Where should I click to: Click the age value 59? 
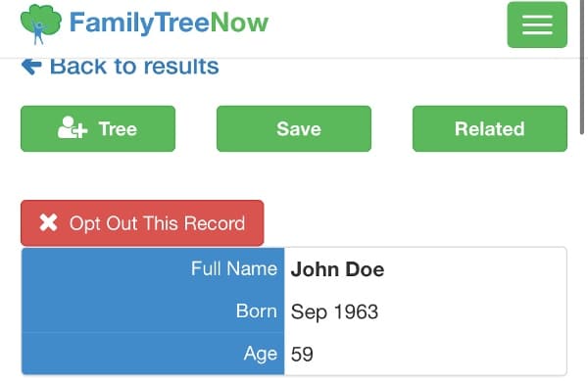302,355
